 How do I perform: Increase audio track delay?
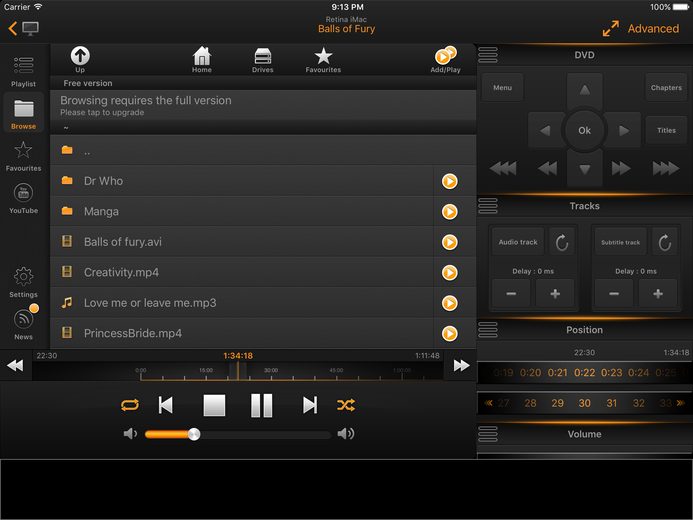[x=555, y=293]
